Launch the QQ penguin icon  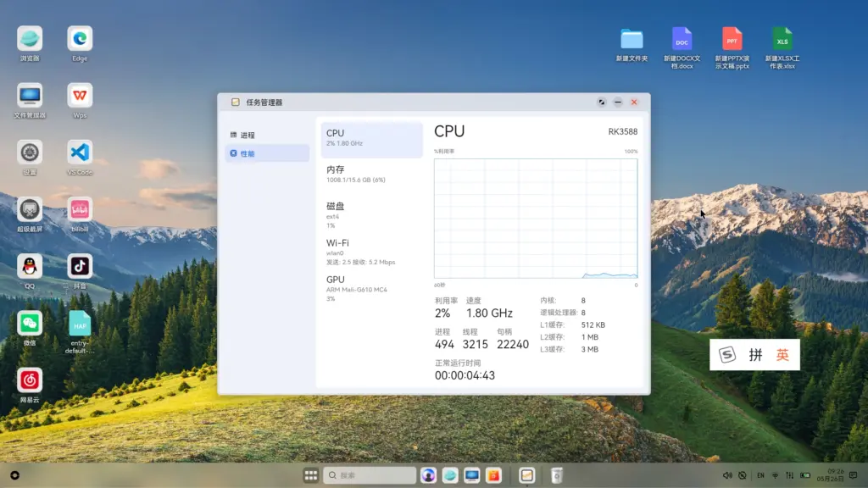pos(30,266)
